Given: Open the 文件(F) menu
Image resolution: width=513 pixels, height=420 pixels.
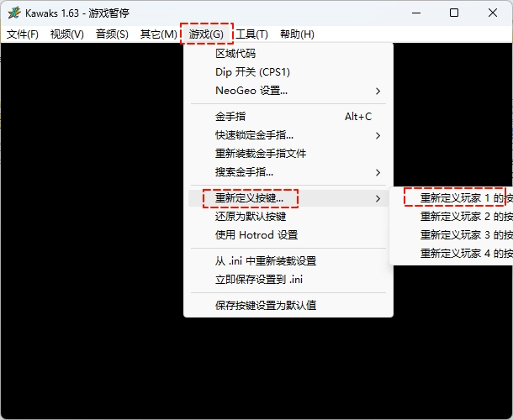Looking at the screenshot, I should pos(23,34).
